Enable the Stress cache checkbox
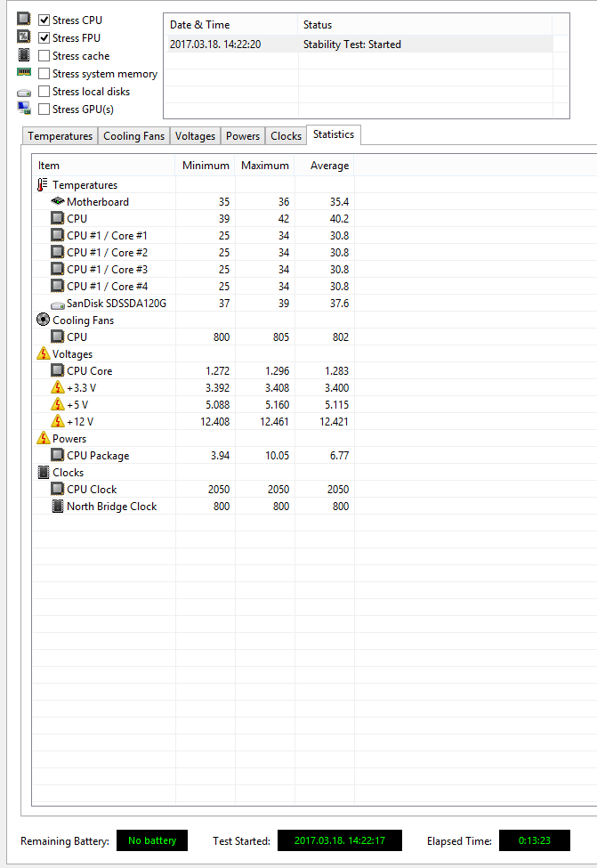 click(44, 56)
